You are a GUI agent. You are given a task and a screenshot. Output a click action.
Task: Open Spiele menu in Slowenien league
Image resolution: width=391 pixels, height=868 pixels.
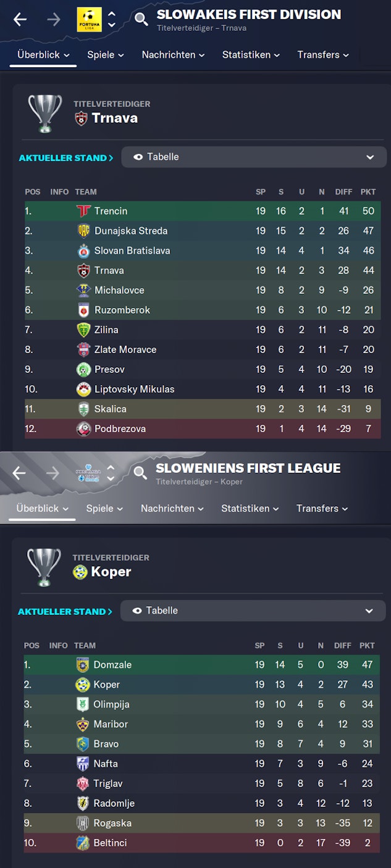[x=104, y=509]
